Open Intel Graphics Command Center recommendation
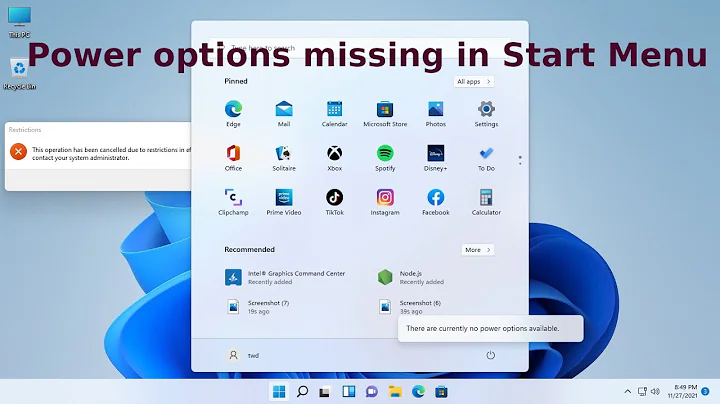This screenshot has width=720, height=404. [x=285, y=277]
